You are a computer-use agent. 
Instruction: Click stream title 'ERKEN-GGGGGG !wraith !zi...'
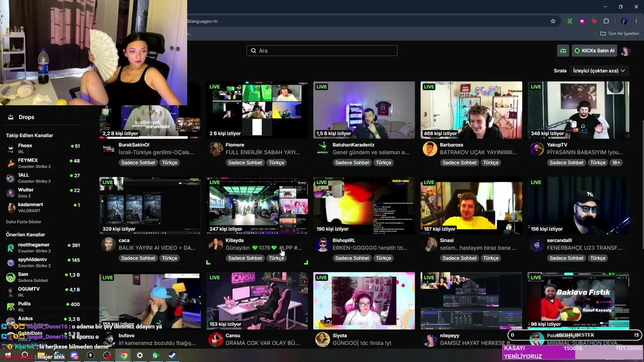click(x=370, y=248)
